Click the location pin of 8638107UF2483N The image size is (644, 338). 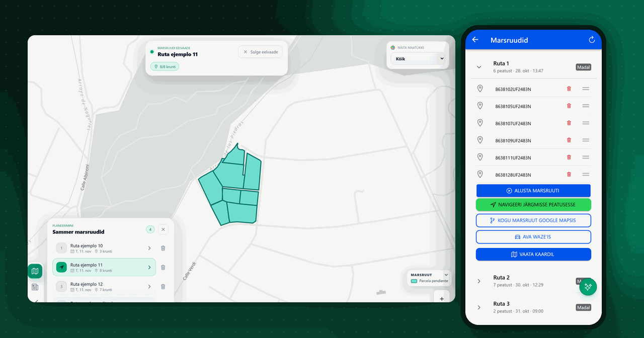coord(480,123)
